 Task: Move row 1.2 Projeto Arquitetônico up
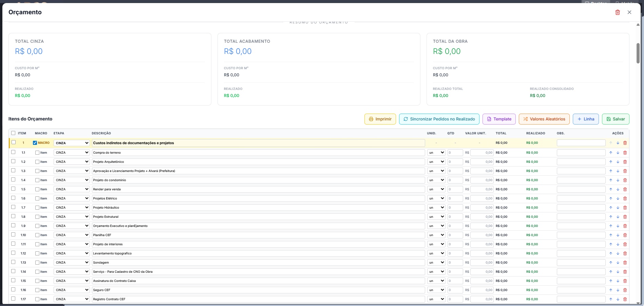611,162
